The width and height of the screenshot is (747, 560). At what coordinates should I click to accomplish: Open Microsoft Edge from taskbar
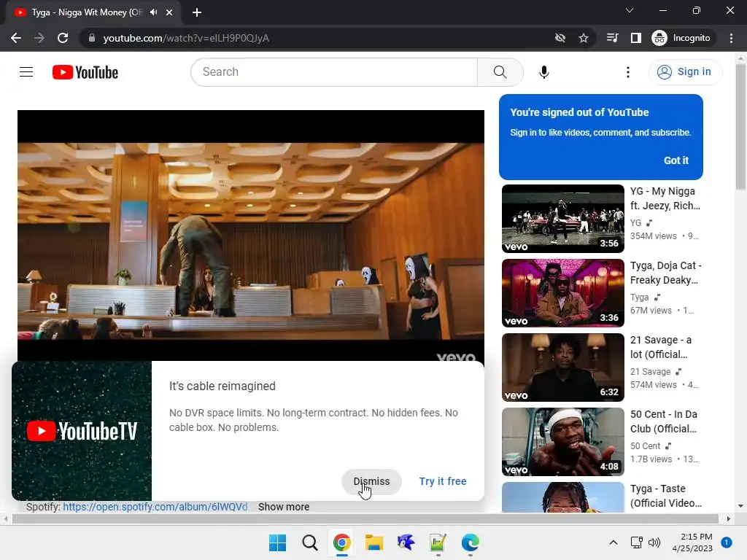471,542
